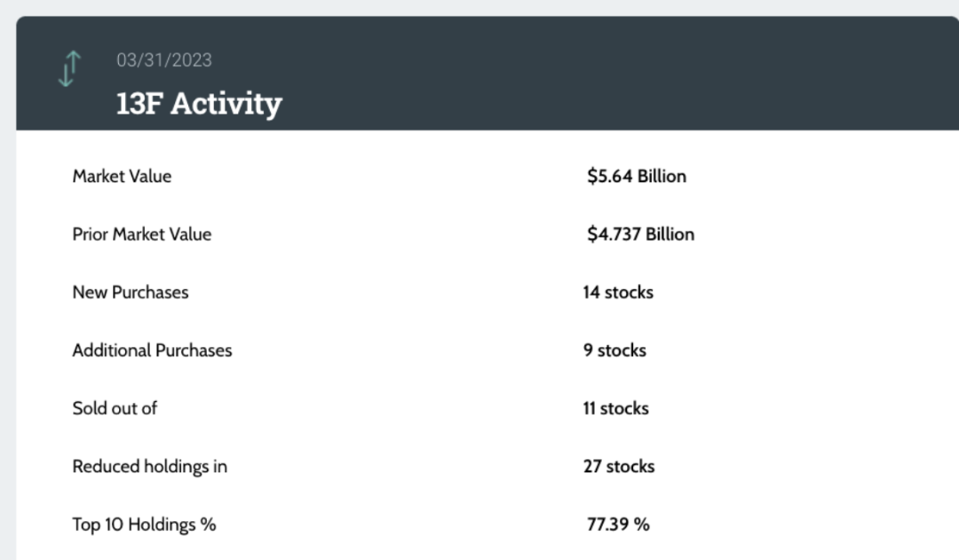Click the 77.39 % value

coord(618,525)
